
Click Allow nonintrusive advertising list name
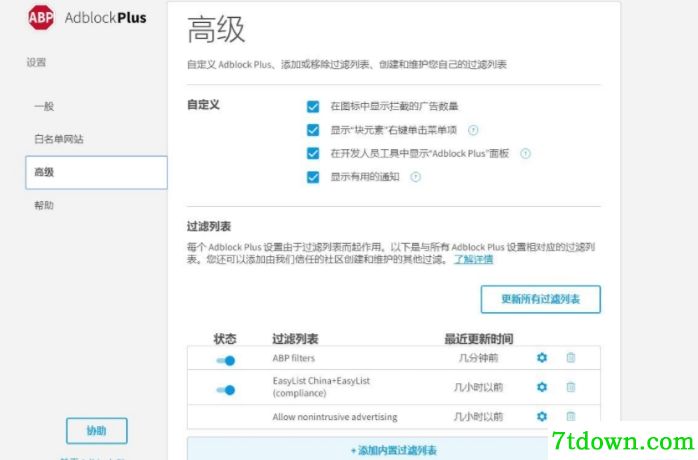tap(335, 417)
